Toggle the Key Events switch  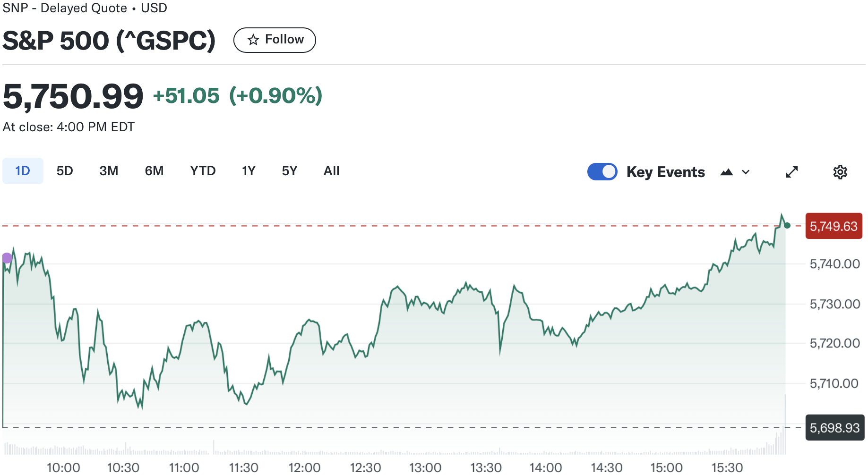point(602,172)
